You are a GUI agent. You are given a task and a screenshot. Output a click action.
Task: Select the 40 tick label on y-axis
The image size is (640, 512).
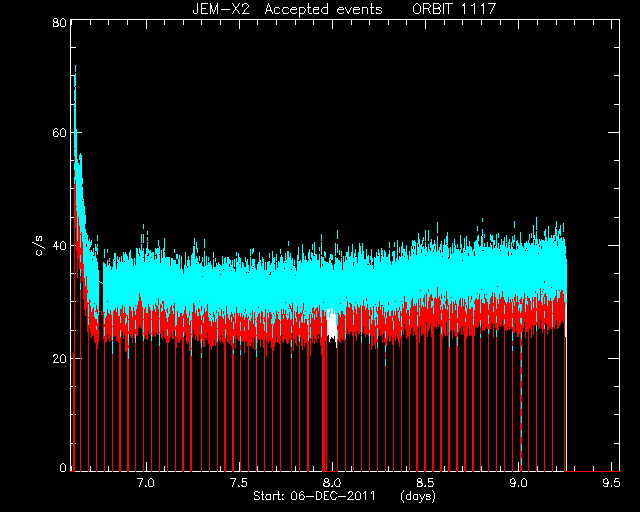(59, 245)
